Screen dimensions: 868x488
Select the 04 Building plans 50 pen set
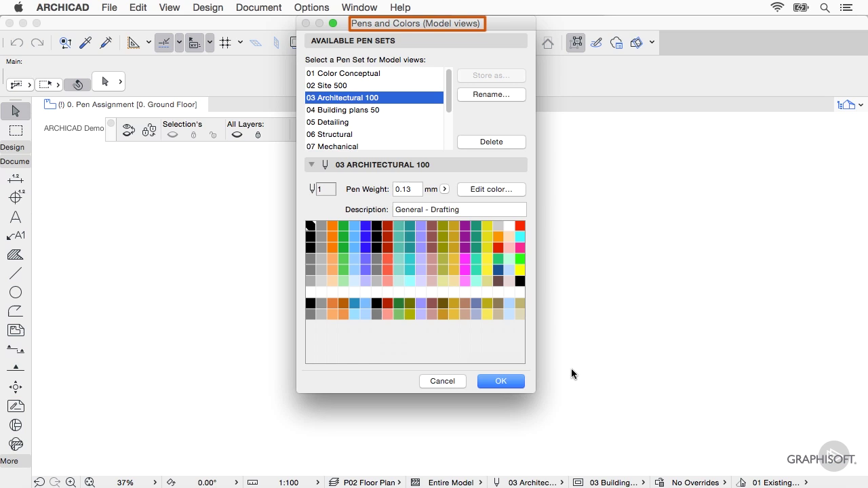pos(374,110)
